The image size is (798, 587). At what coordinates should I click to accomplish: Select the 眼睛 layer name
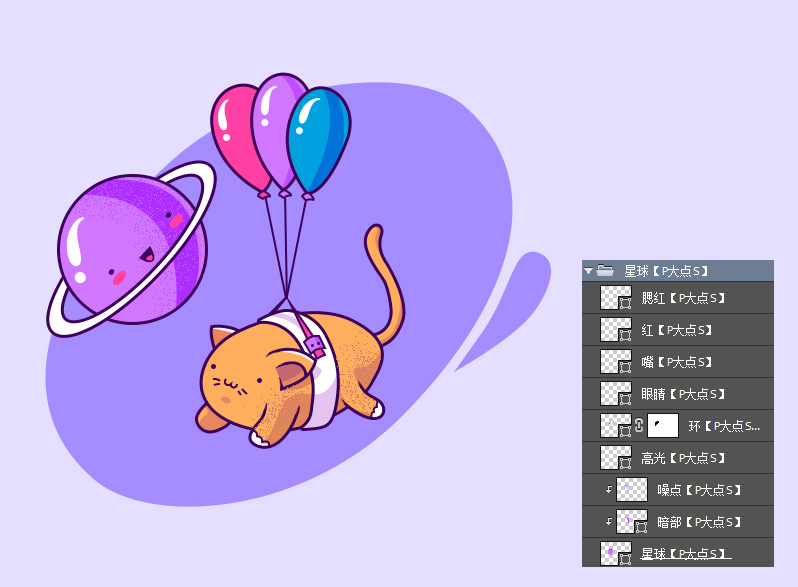tap(682, 394)
